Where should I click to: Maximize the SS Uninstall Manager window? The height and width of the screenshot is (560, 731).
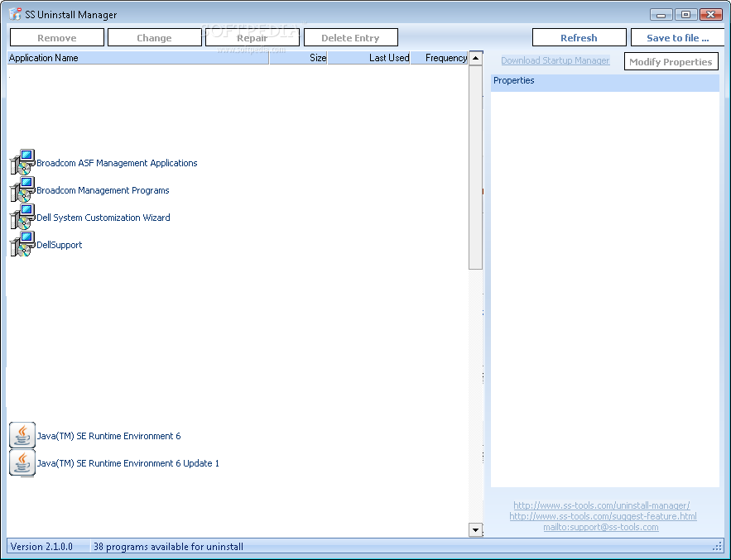(x=685, y=14)
